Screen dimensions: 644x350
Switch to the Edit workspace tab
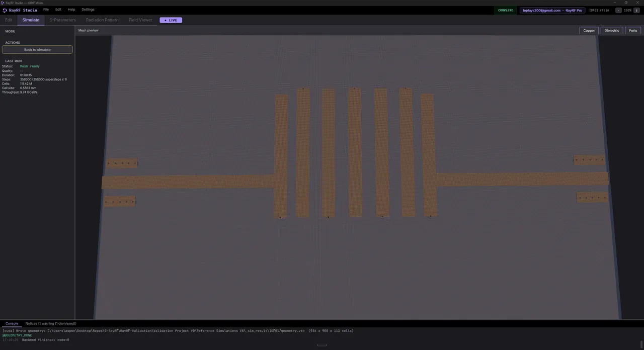coord(9,20)
